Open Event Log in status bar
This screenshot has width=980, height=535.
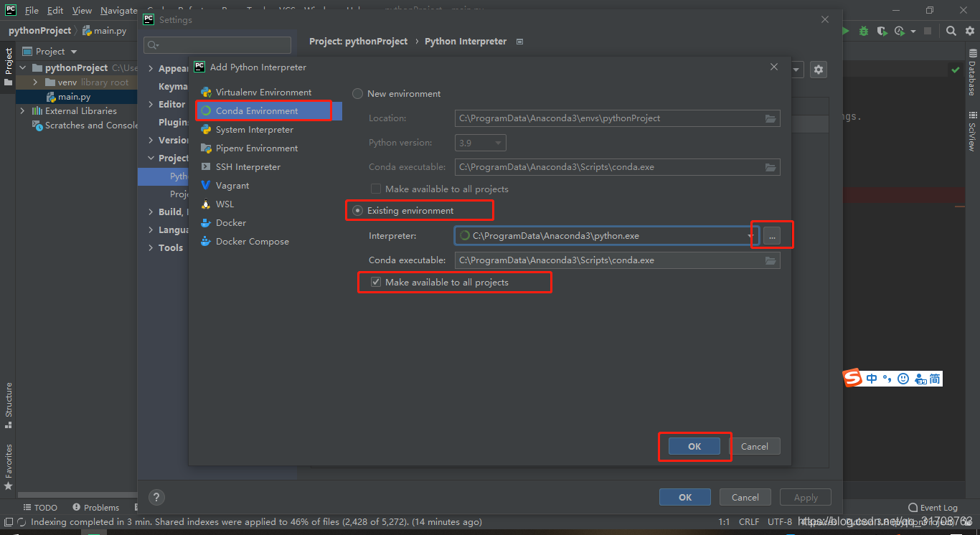pos(933,508)
